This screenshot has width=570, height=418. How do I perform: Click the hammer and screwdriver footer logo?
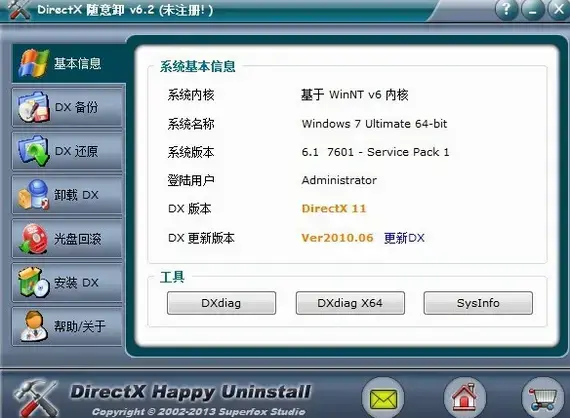[x=36, y=398]
